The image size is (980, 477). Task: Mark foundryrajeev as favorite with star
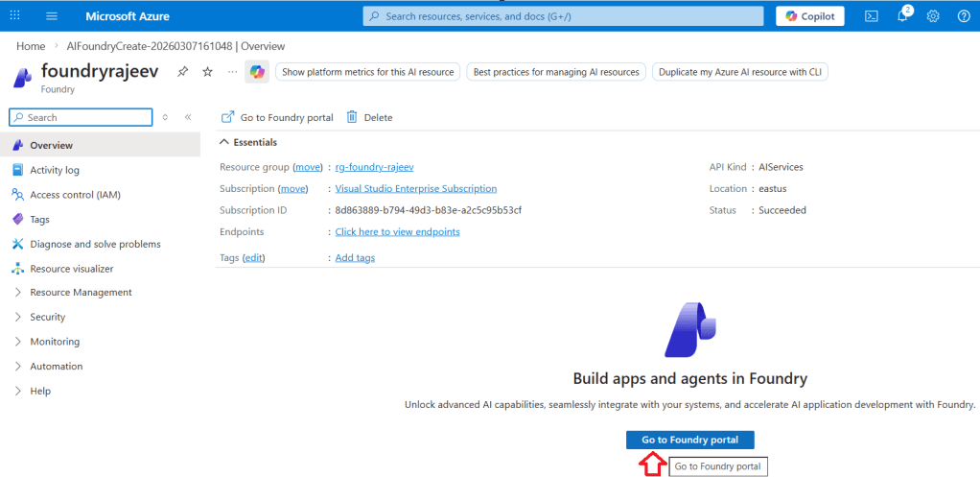coord(207,72)
